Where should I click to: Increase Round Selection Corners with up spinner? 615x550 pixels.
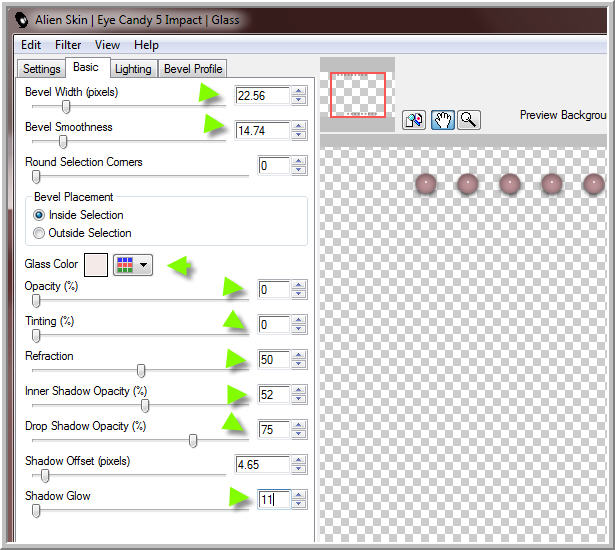[299, 161]
